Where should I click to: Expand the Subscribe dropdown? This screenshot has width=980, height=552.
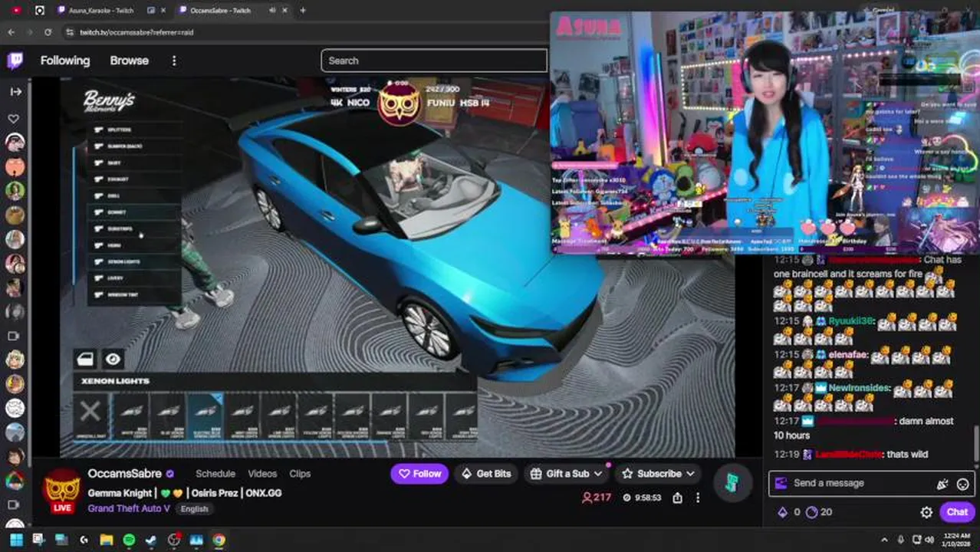click(x=659, y=474)
